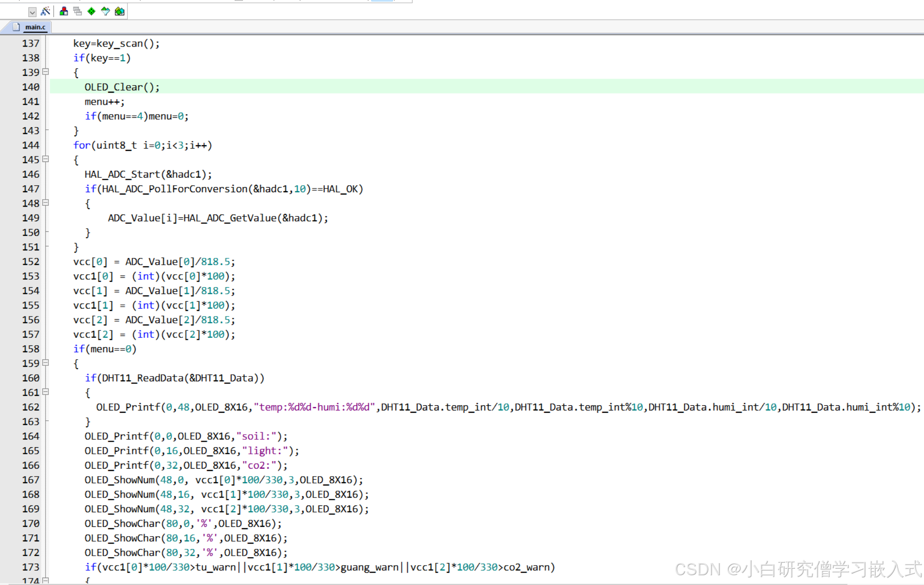Open Pack Installer icon

point(120,11)
